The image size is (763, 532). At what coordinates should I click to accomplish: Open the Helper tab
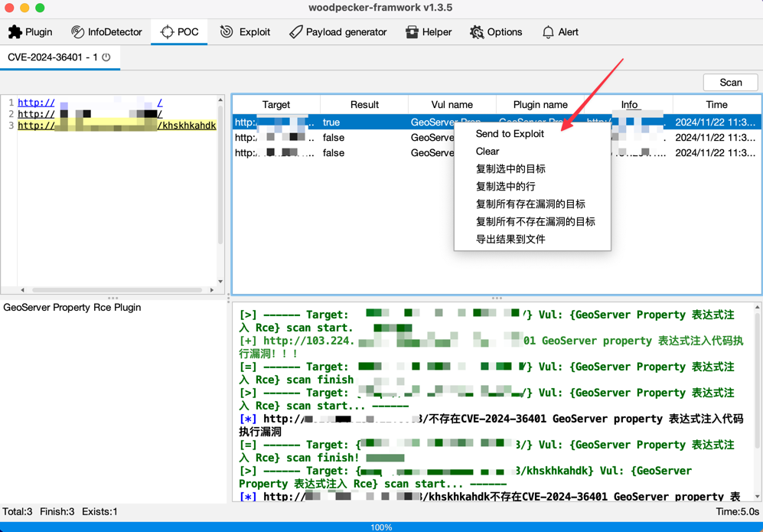(x=429, y=32)
